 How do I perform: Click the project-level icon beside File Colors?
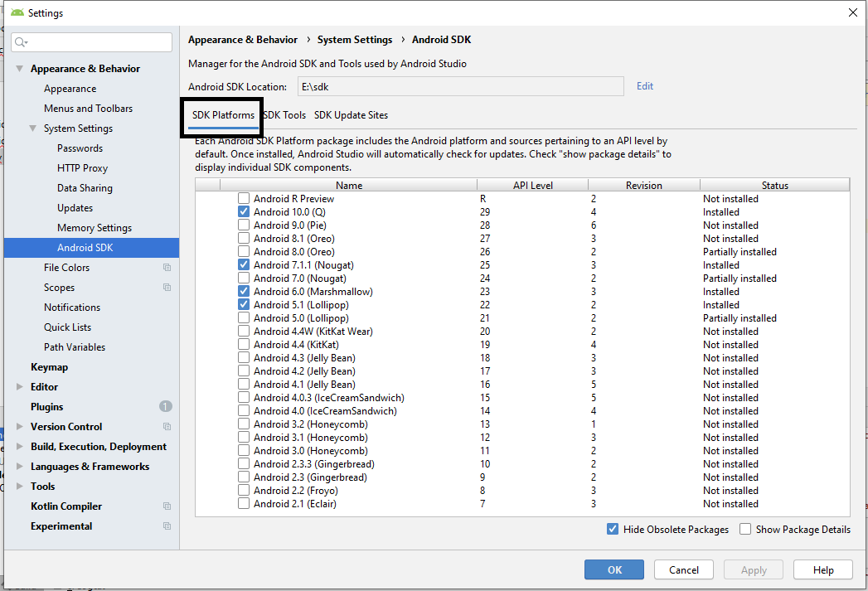167,268
